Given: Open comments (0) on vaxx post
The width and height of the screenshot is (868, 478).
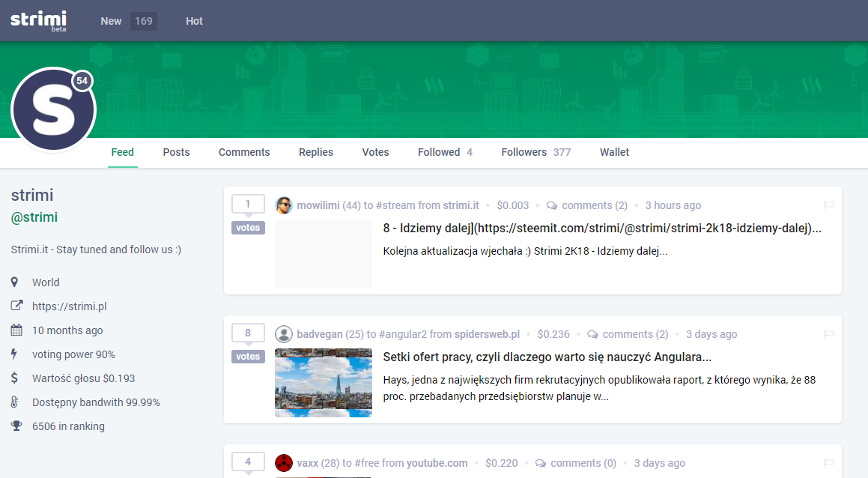Looking at the screenshot, I should pos(583,463).
